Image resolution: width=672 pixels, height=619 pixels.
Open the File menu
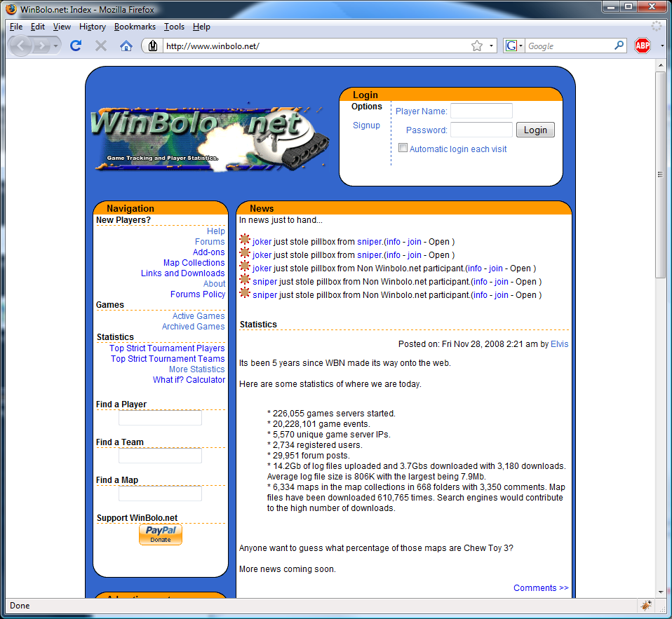16,27
